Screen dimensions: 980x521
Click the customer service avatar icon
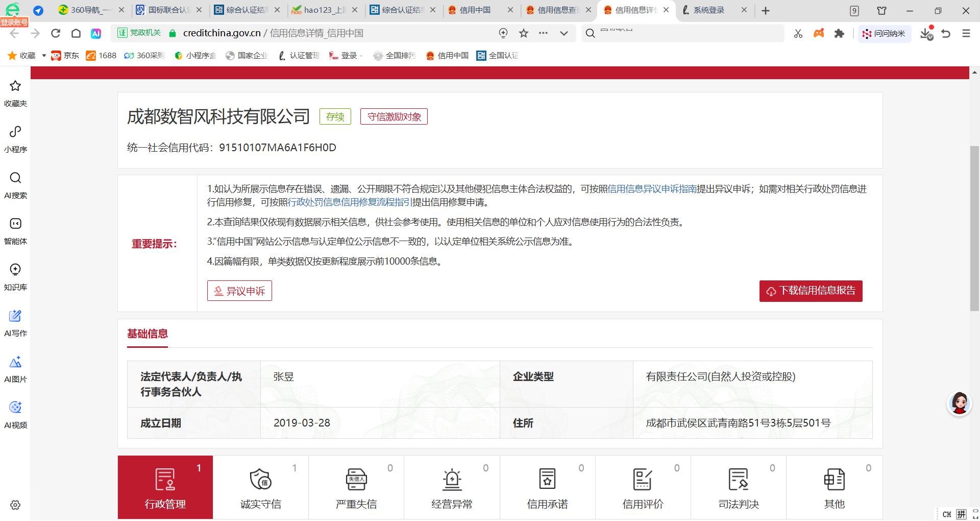[959, 404]
